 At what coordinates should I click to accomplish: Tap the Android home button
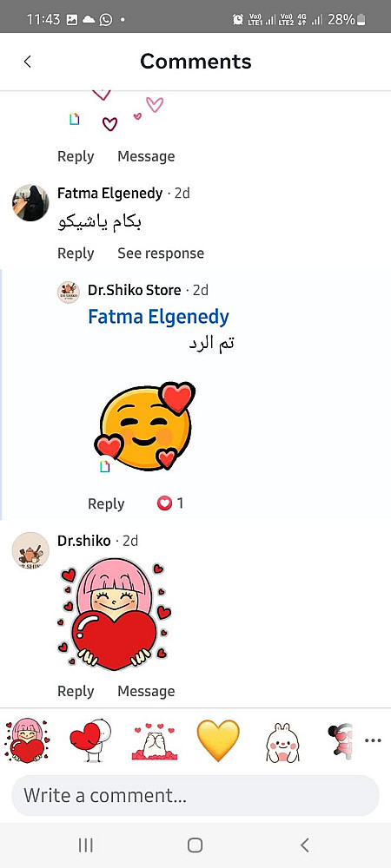195,845
